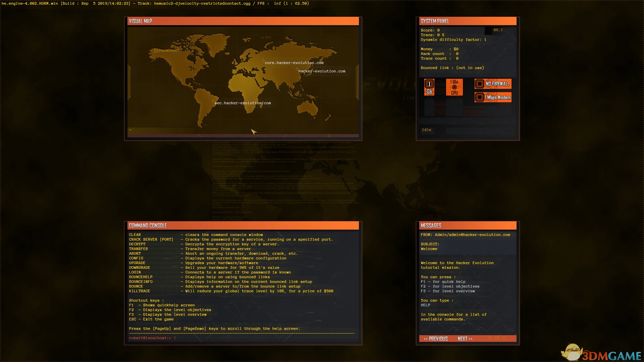644x362 pixels.
Task: Click the 'FROM: Admin/admin@hacker-evolution.com' line
Action: 465,235
